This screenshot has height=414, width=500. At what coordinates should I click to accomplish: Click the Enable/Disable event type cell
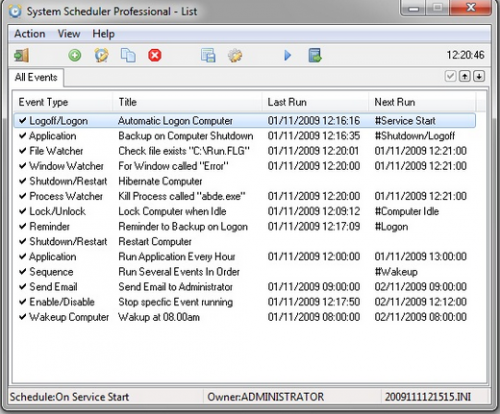tap(62, 302)
